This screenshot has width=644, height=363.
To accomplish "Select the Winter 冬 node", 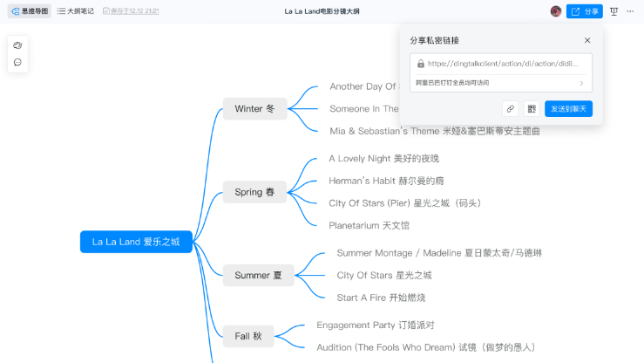I will pos(254,109).
